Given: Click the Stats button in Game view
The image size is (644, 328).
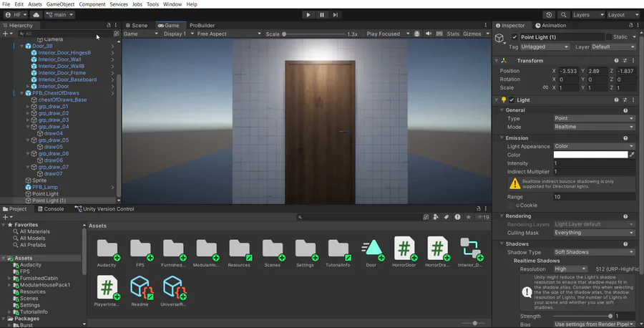Looking at the screenshot, I should [x=453, y=34].
